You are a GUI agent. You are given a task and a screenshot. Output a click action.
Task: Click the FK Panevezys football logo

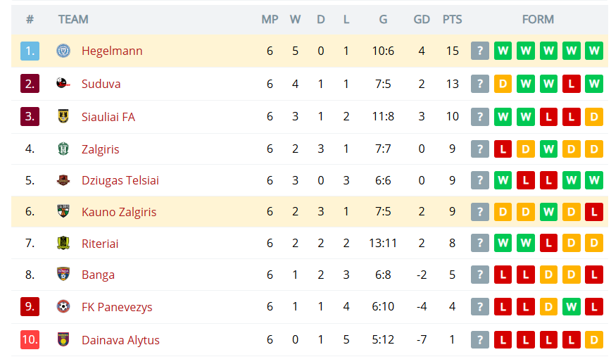(63, 307)
